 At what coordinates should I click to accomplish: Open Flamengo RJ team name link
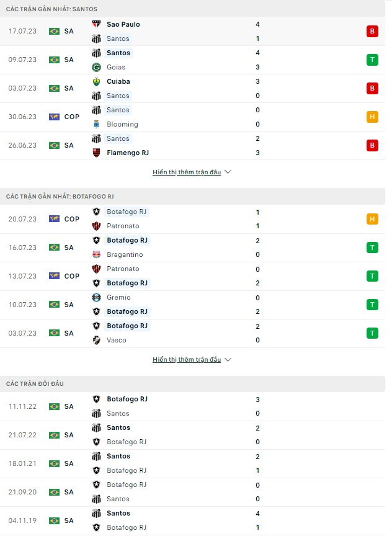coord(128,153)
